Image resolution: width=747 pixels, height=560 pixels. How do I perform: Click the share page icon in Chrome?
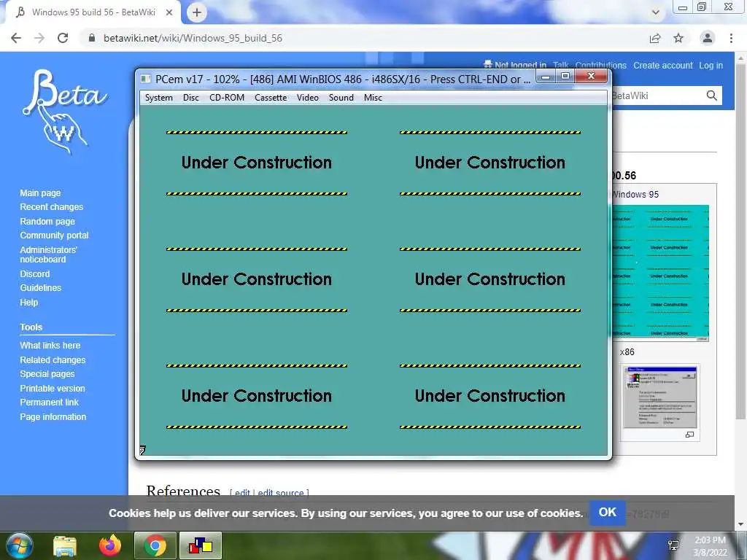(x=655, y=38)
